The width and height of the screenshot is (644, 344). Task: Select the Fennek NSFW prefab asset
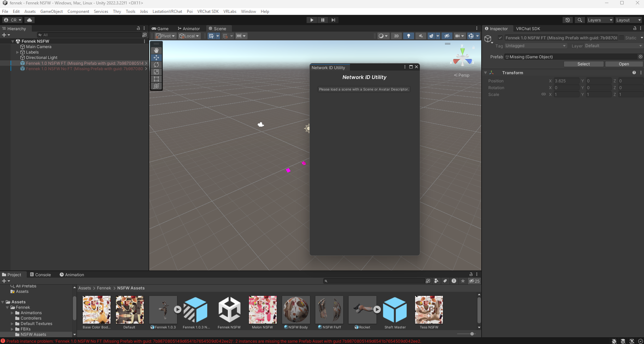point(229,312)
